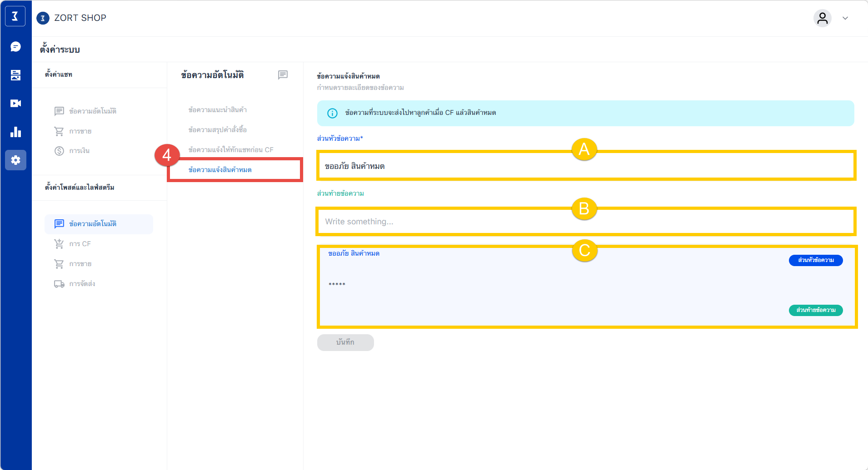868x470 pixels.
Task: Click the settings gear sidebar icon
Action: pos(15,160)
